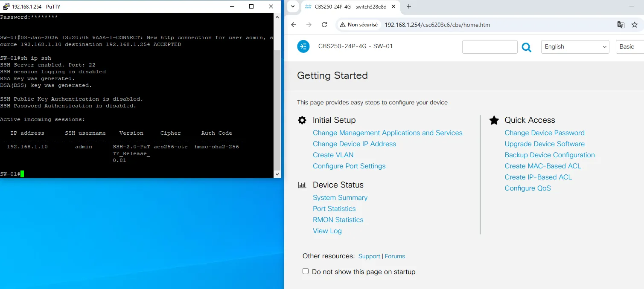Viewport: 644px width, 289px height.
Task: Open Upgrade Device Software link
Action: tap(545, 144)
